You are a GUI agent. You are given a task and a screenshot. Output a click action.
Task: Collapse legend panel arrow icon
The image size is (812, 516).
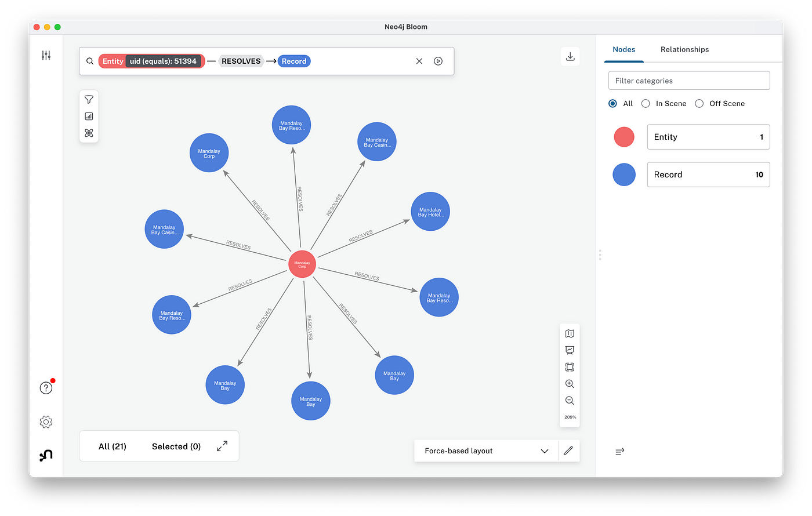619,451
